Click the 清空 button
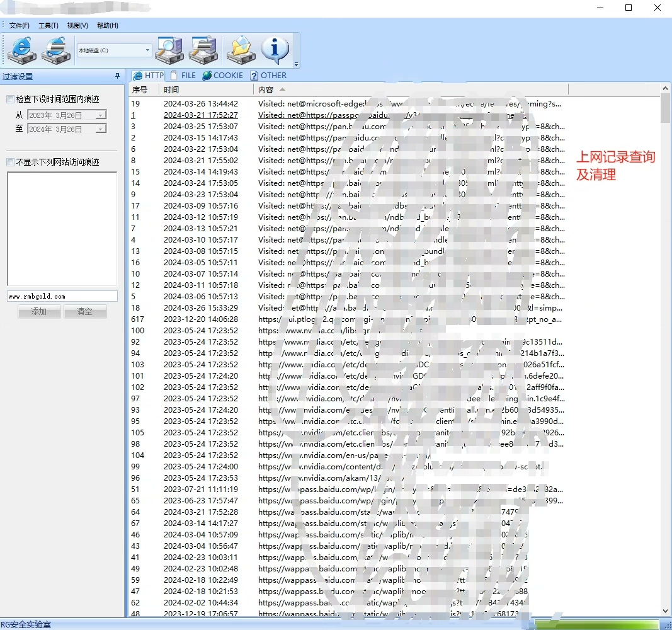Image resolution: width=672 pixels, height=630 pixels. pos(85,312)
